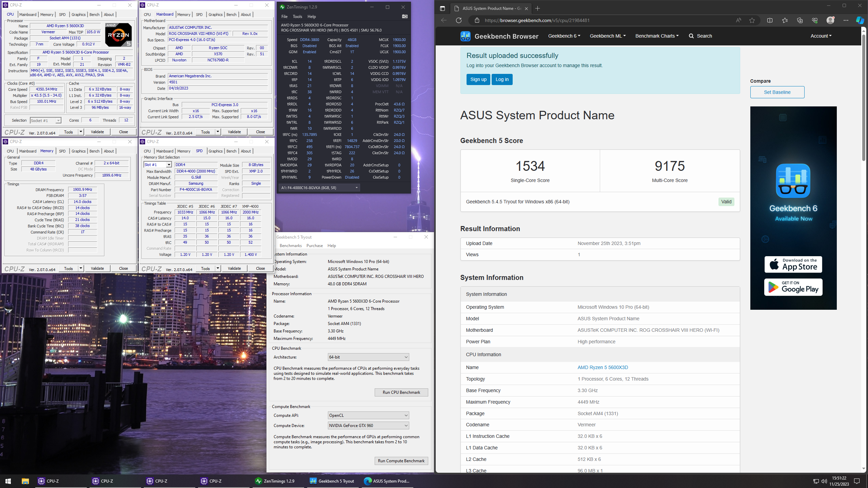This screenshot has width=868, height=488.
Task: Open the notification center icon
Action: click(x=857, y=481)
